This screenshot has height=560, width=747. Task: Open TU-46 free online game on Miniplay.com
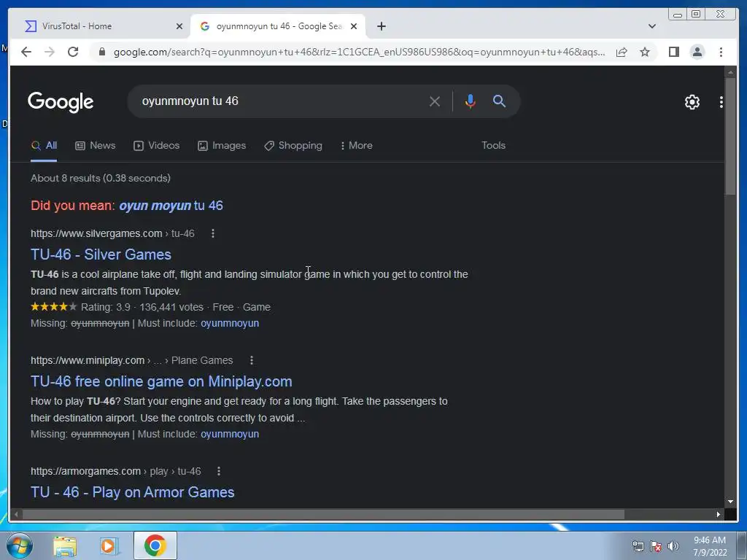[x=161, y=381]
